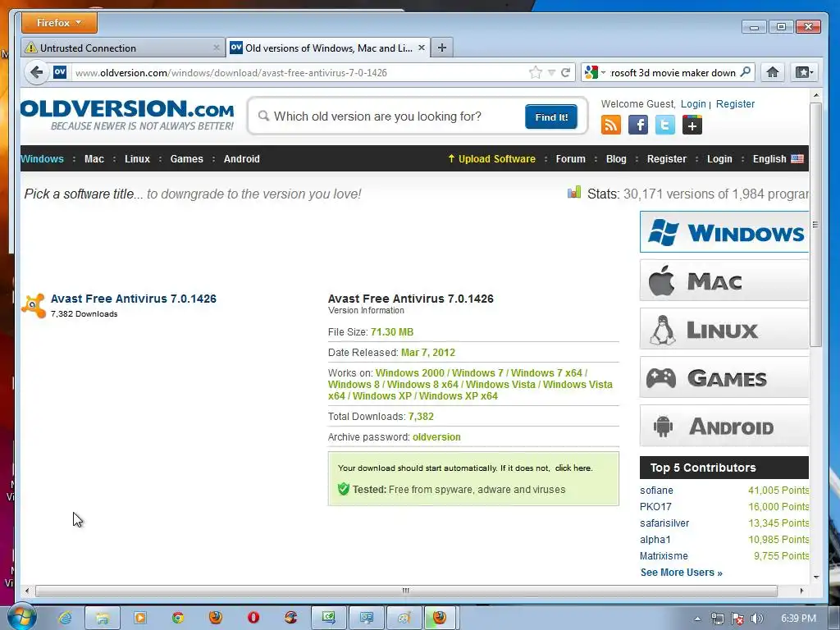Screen dimensions: 840x630
Task: Click the Avast orange logo icon
Action: (x=33, y=305)
